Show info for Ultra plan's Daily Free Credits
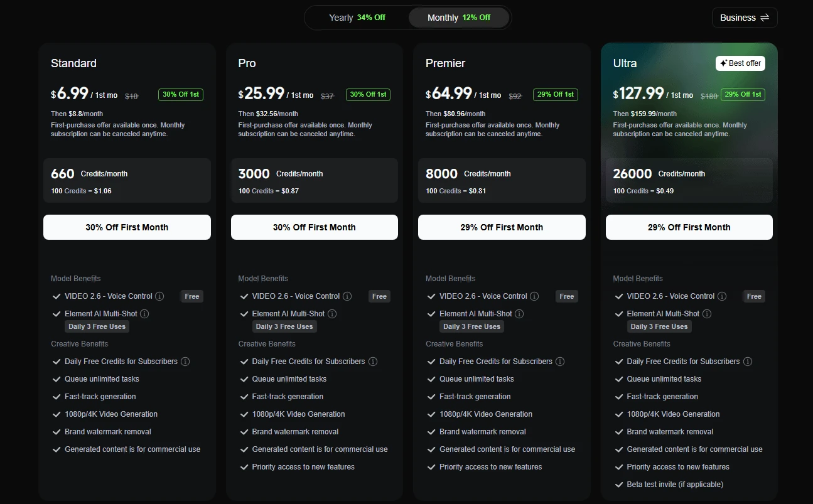Viewport: 813px width, 504px height. (748, 362)
